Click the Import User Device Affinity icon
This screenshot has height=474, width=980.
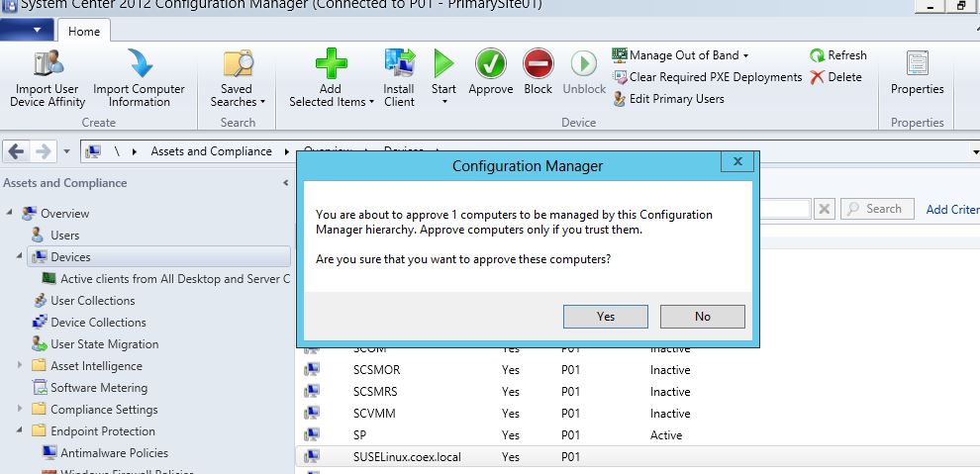coord(48,64)
